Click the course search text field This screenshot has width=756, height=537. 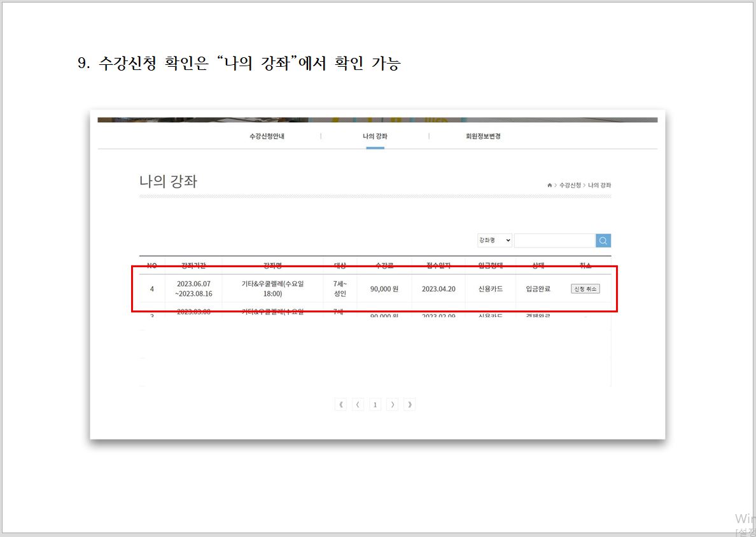click(555, 241)
